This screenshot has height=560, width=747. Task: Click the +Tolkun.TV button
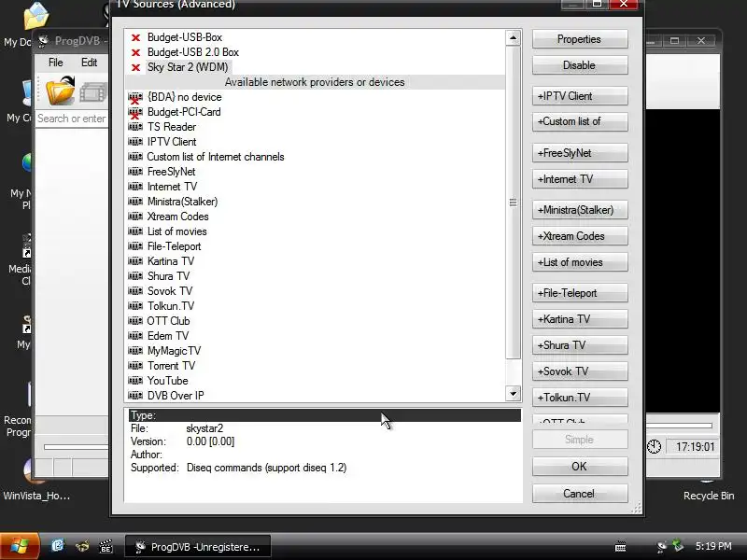coord(579,398)
